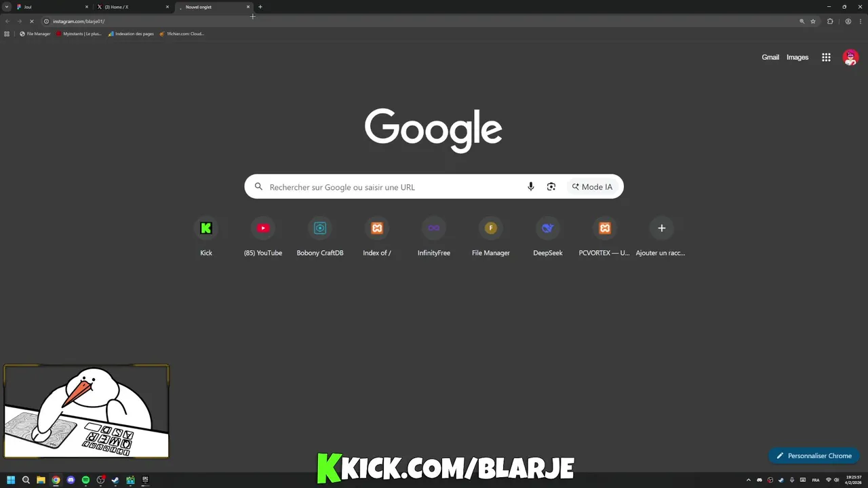Screen dimensions: 868x488
Task: Open the Extensions puzzle icon
Action: coord(830,21)
